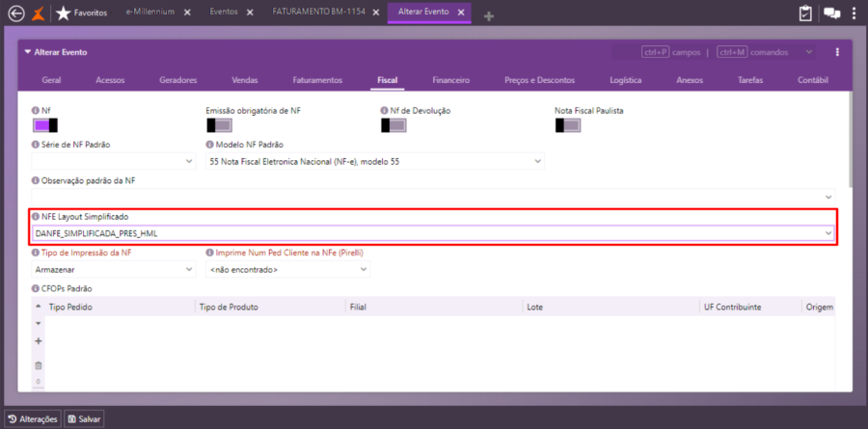
Task: Sort by Tipo de Produto column header
Action: click(x=230, y=307)
